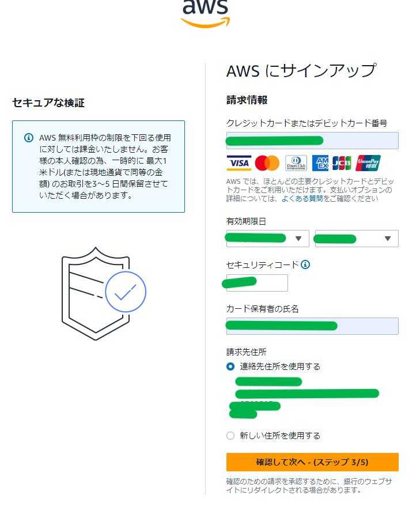Image resolution: width=420 pixels, height=514 pixels.
Task: Click the Visa card icon
Action: [x=239, y=163]
